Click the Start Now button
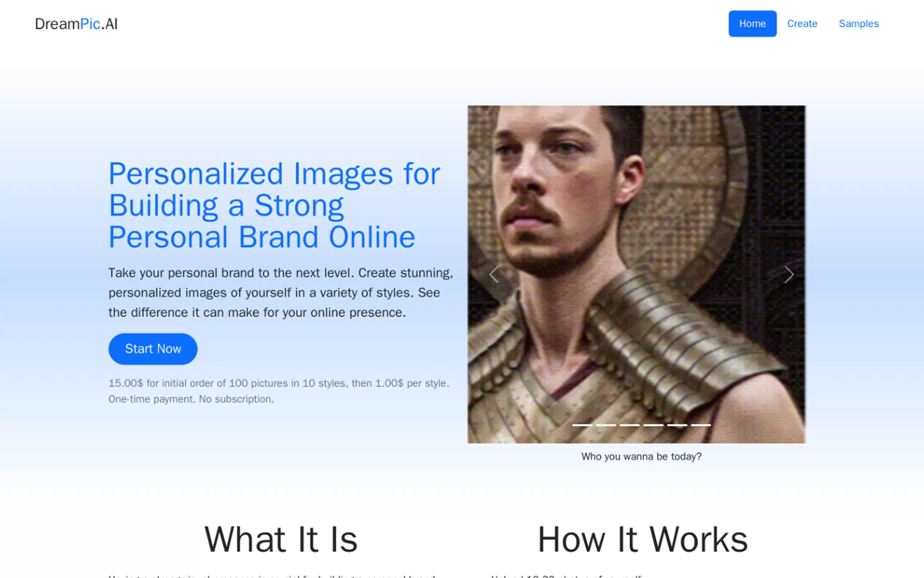This screenshot has width=924, height=578. coord(153,349)
